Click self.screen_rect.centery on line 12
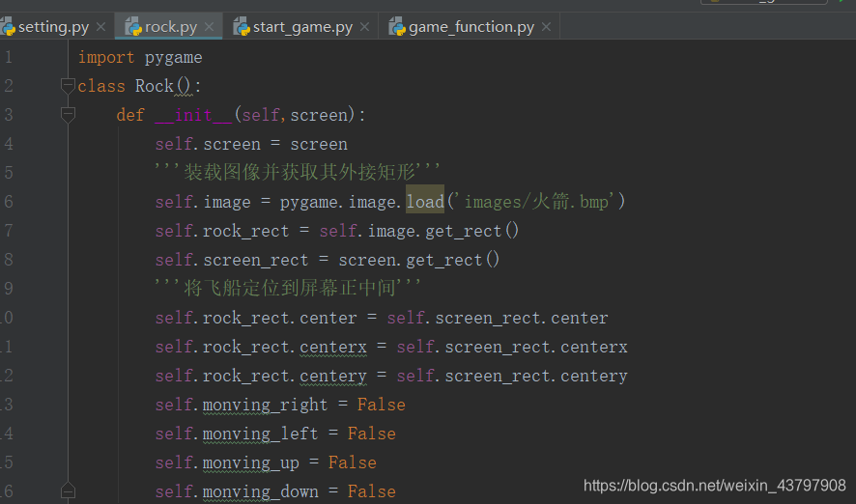This screenshot has width=856, height=504. click(x=512, y=376)
